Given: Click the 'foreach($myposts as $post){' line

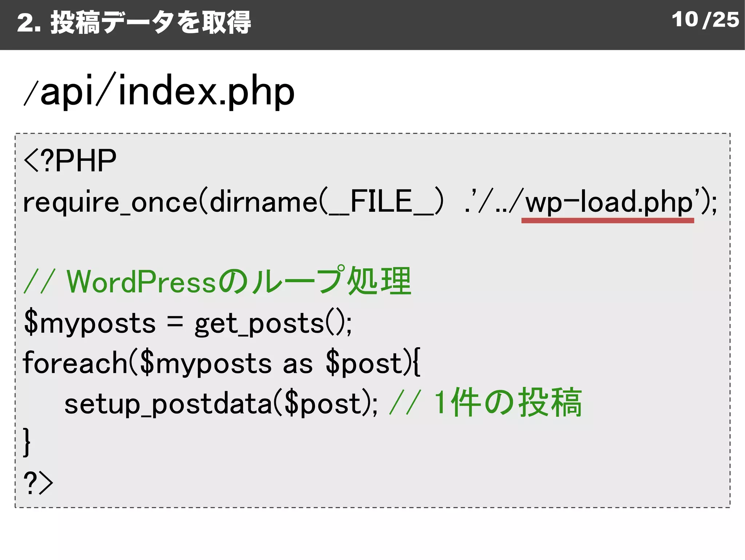Looking at the screenshot, I should pyautogui.click(x=222, y=363).
